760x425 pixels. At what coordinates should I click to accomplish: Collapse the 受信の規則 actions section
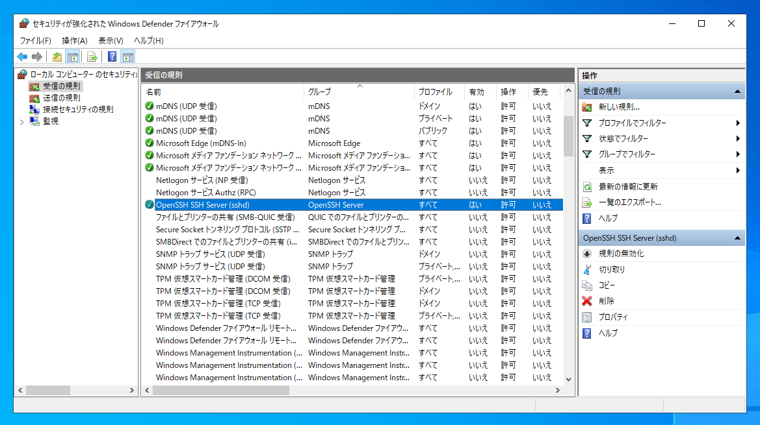[737, 91]
